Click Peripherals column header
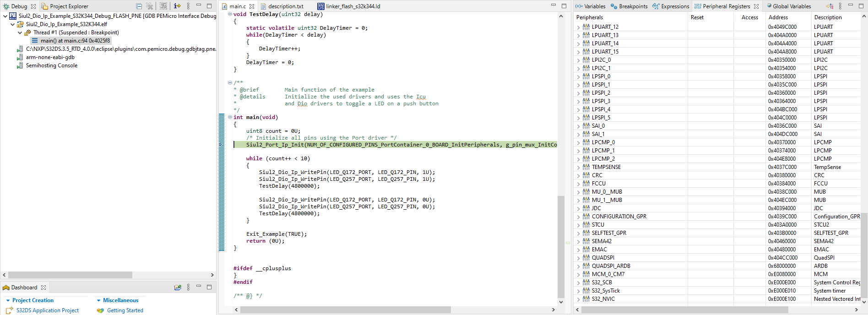 pos(631,17)
